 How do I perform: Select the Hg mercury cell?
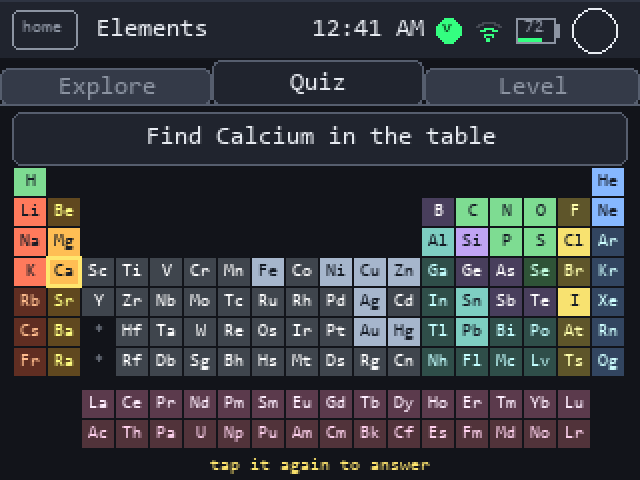coord(404,332)
